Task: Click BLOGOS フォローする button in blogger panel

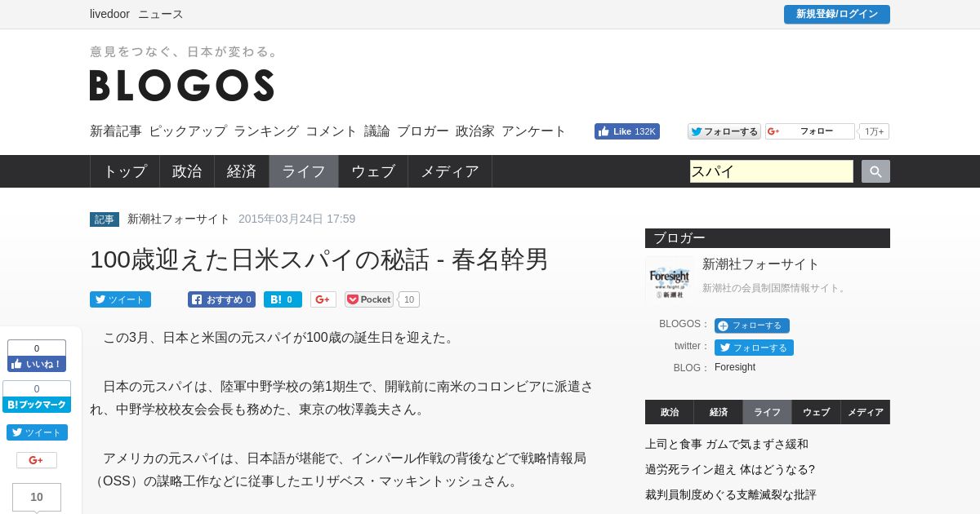Action: point(752,326)
